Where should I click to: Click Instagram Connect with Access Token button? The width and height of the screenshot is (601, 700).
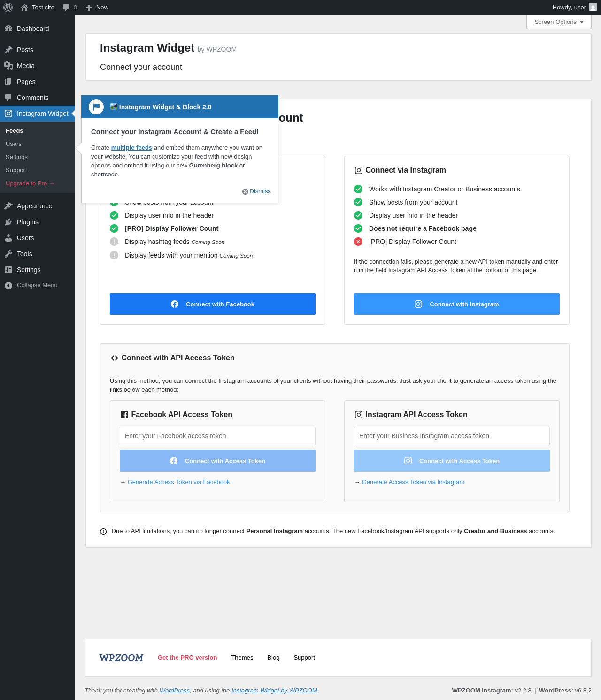click(452, 461)
